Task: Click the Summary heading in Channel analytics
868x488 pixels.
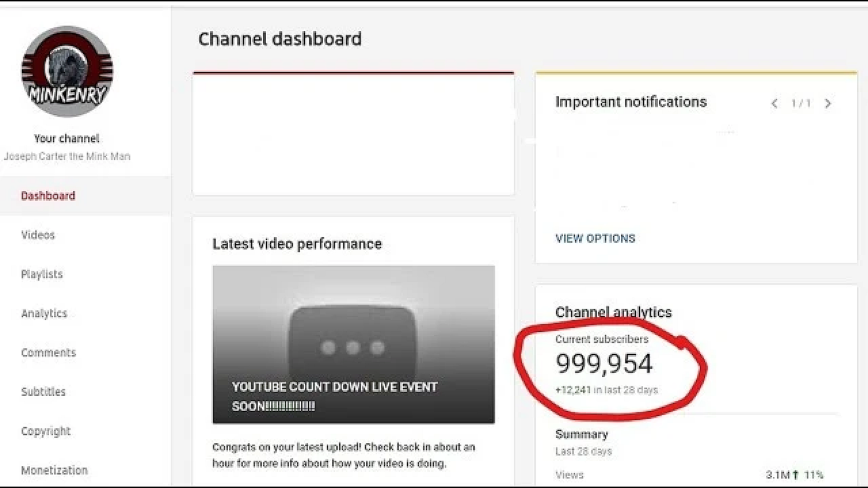Action: (x=581, y=434)
